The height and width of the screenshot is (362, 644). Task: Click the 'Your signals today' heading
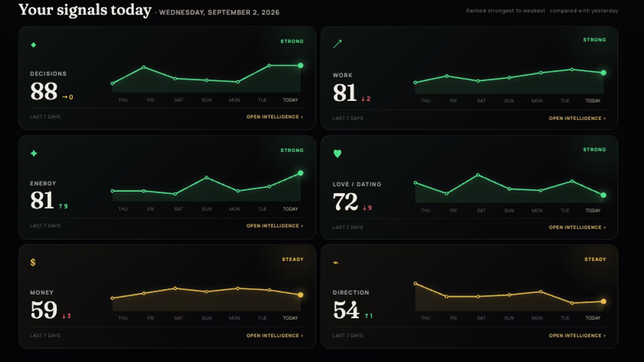[x=85, y=10]
